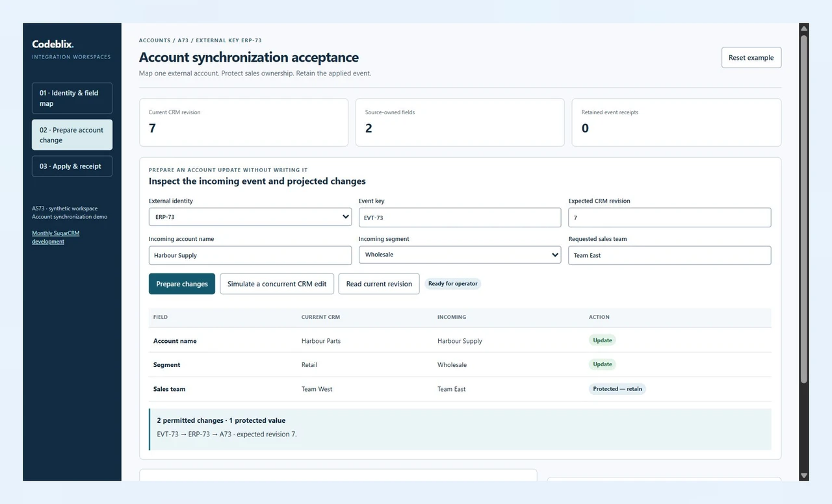832x504 pixels.
Task: Click the 'Wholesale' incoming table cell
Action: (x=452, y=365)
